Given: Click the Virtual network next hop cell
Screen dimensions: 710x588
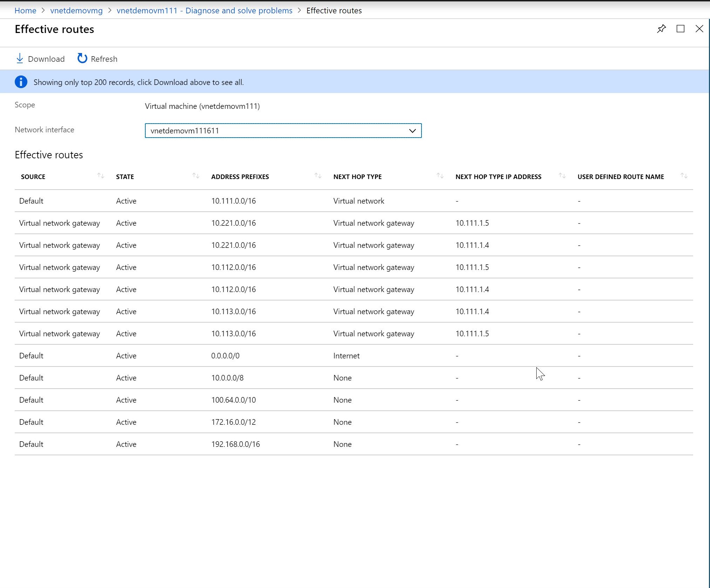Looking at the screenshot, I should click(x=359, y=201).
